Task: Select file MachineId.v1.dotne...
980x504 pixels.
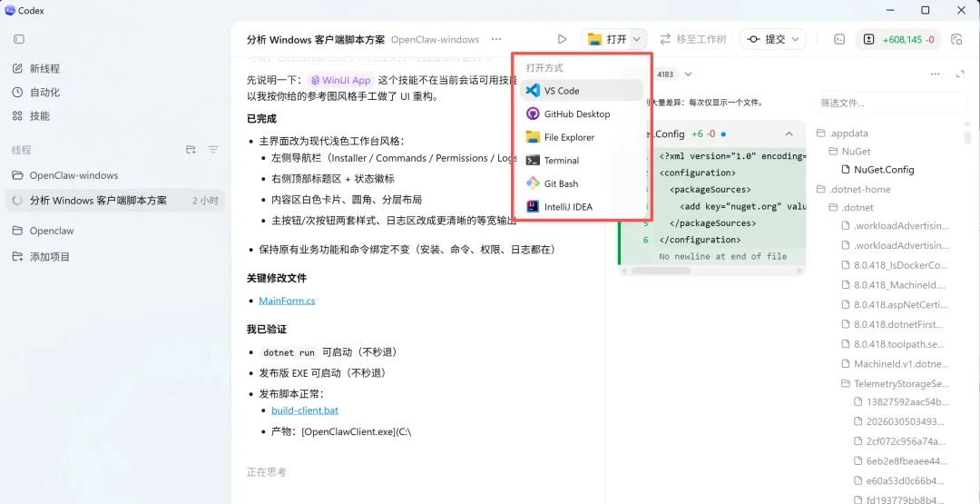Action: pyautogui.click(x=896, y=364)
